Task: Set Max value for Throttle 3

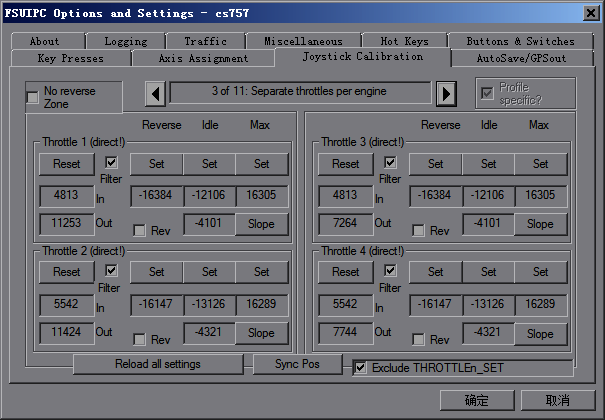Action: [541, 164]
